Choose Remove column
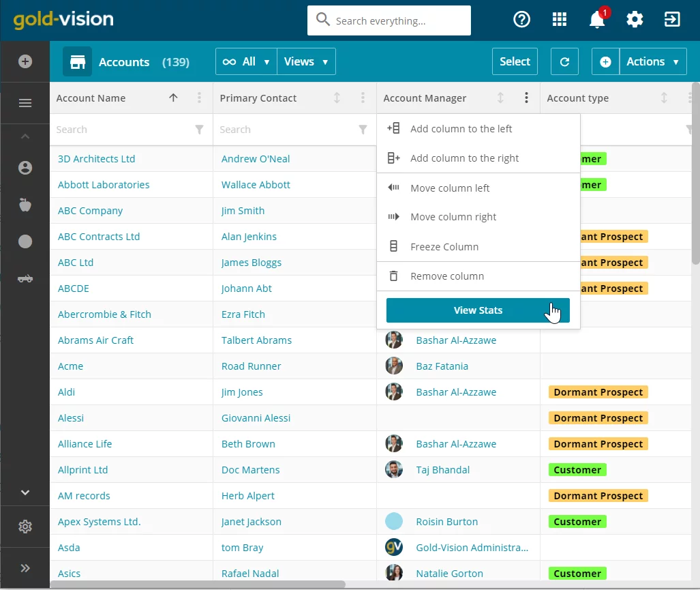 [478, 276]
